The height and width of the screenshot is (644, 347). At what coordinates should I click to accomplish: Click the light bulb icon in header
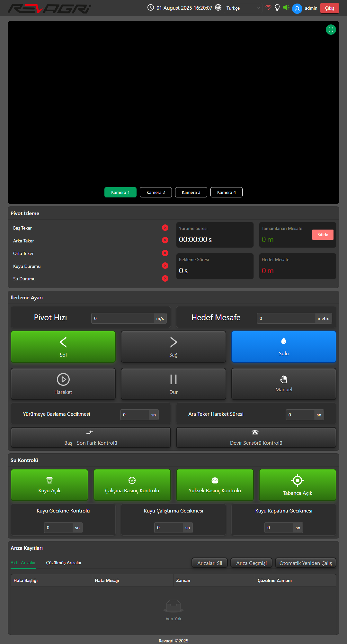277,7
